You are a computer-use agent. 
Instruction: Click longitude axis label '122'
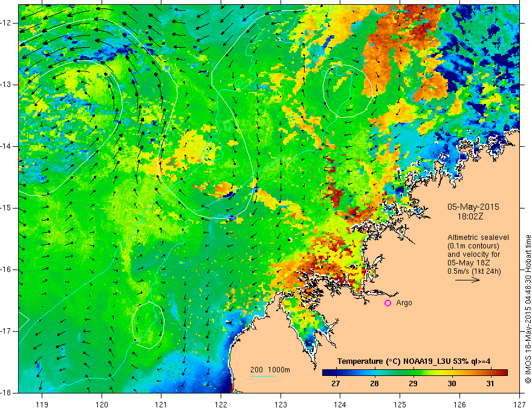point(221,404)
